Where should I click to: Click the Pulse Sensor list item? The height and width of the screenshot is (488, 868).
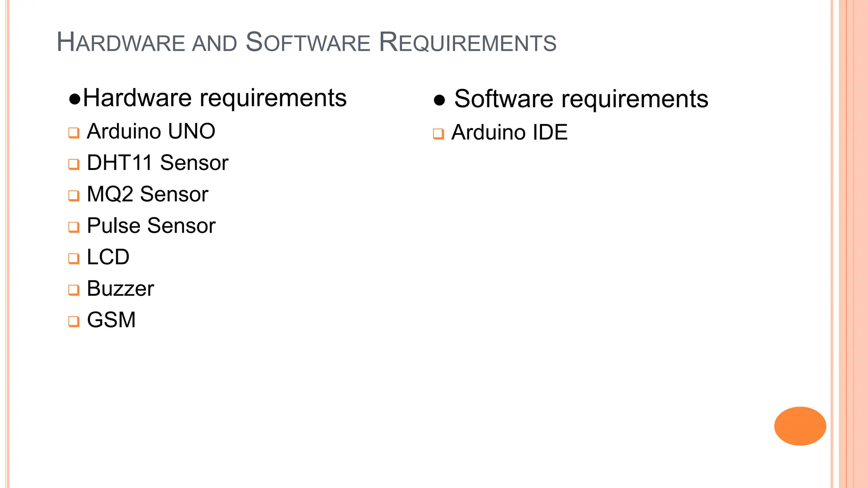point(151,225)
